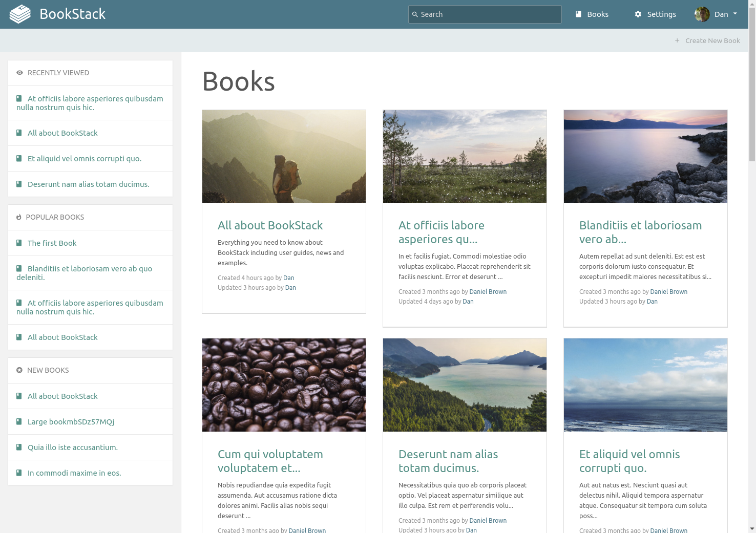Click the page vertical scrollbar
Screen dimensions: 756x533
(x=752, y=84)
